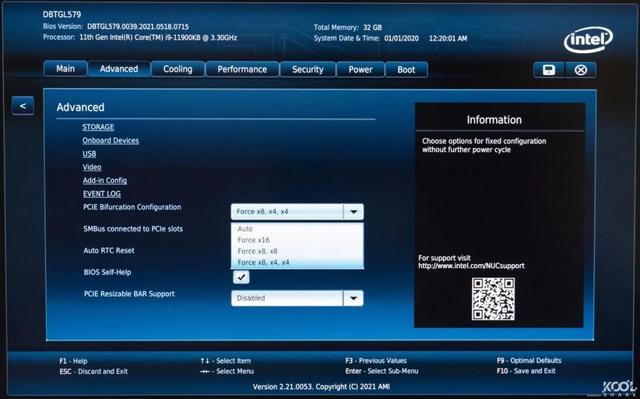Toggle the BIOS Self-Help checkbox
The height and width of the screenshot is (399, 640).
(241, 277)
